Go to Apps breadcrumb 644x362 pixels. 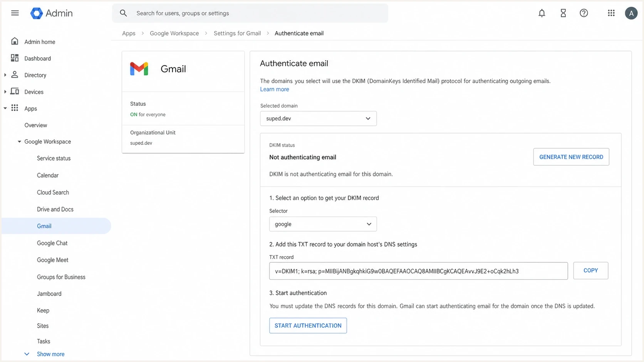click(129, 33)
